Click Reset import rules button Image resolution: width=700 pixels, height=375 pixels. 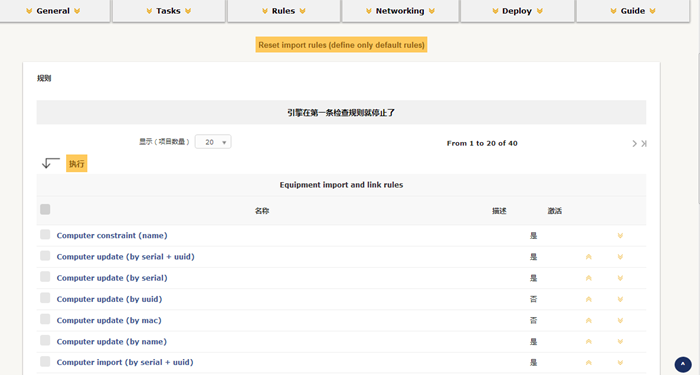tap(342, 45)
